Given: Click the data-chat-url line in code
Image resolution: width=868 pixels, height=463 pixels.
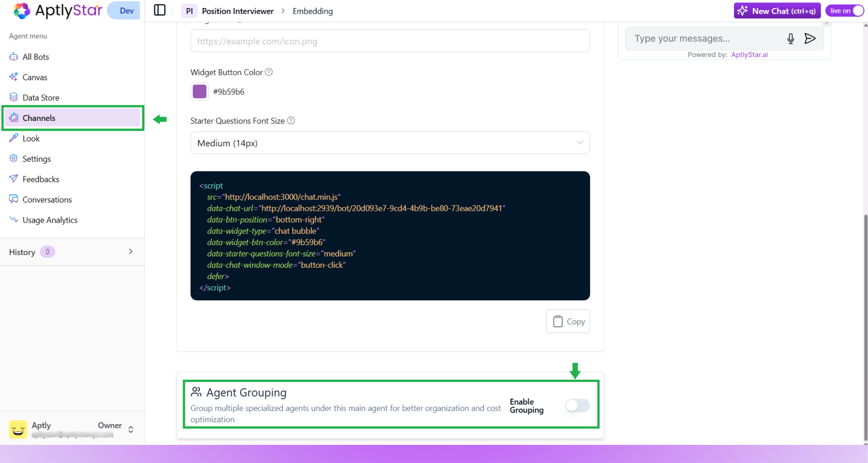Looking at the screenshot, I should tap(356, 208).
